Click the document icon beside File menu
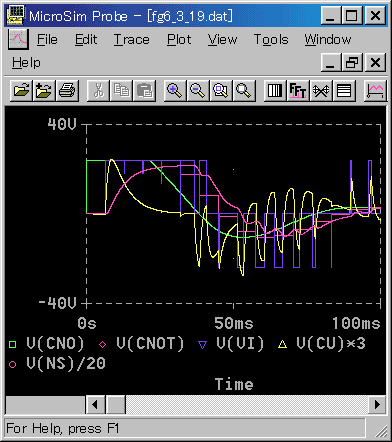Screen dimensions: 392x442 pyautogui.click(x=18, y=39)
